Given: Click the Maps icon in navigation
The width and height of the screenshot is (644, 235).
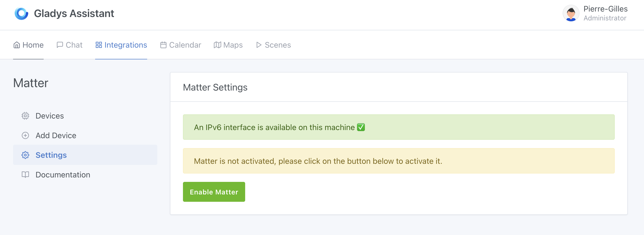Looking at the screenshot, I should click(217, 45).
